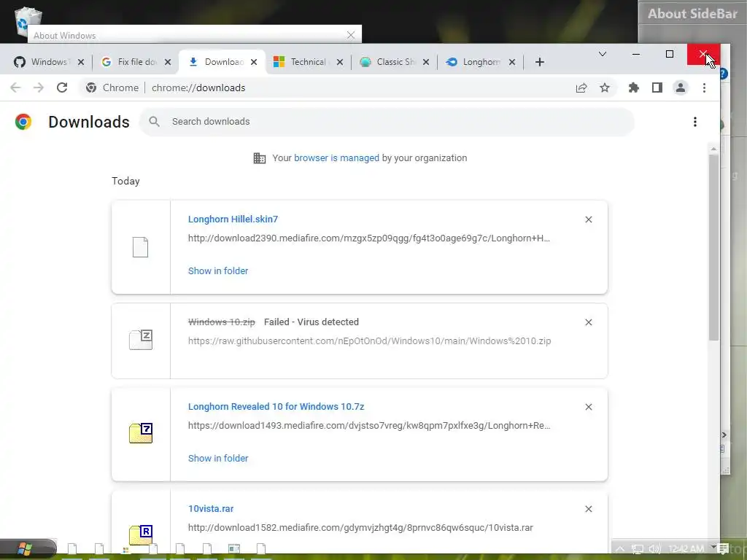Remove Longhorn Hillel.skin7 from the list

click(x=589, y=219)
